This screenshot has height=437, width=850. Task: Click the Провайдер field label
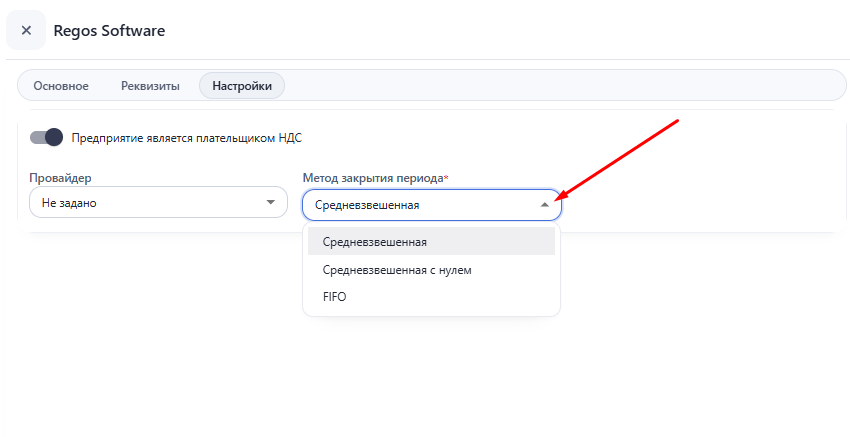pos(60,178)
